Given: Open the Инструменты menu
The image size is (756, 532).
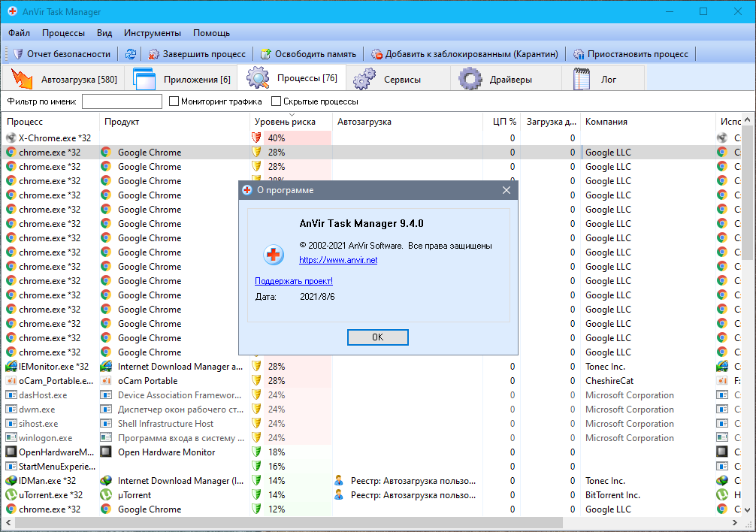Looking at the screenshot, I should pyautogui.click(x=153, y=33).
